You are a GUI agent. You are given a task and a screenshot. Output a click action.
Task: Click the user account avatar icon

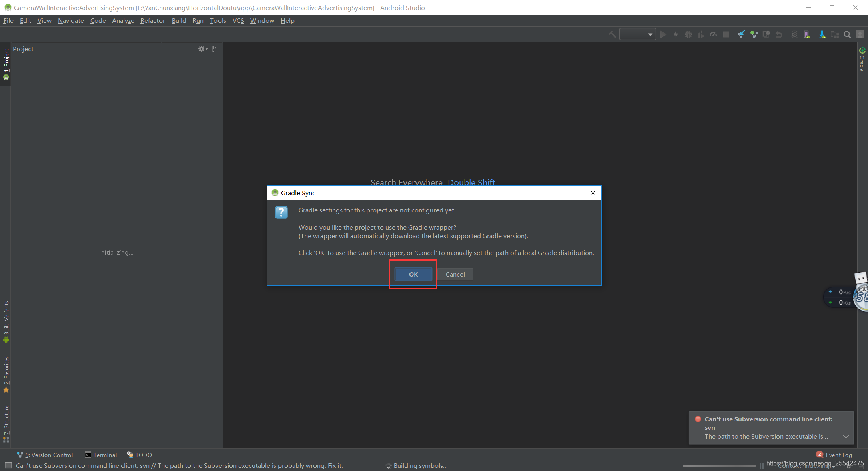pyautogui.click(x=860, y=34)
